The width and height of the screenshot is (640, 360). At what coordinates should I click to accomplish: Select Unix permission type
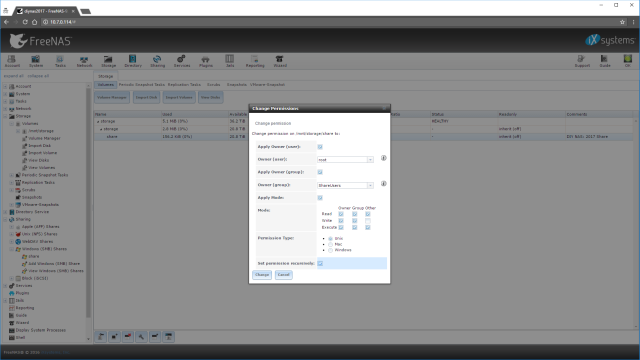click(x=330, y=239)
